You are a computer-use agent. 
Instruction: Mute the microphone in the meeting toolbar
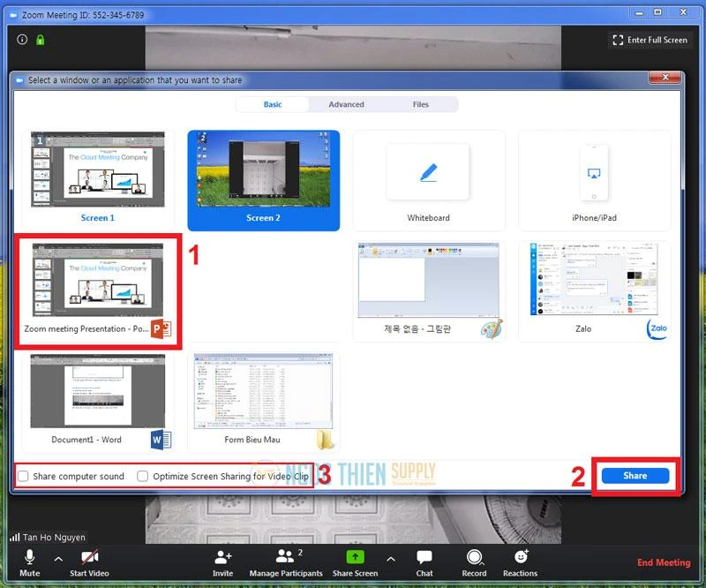29,557
